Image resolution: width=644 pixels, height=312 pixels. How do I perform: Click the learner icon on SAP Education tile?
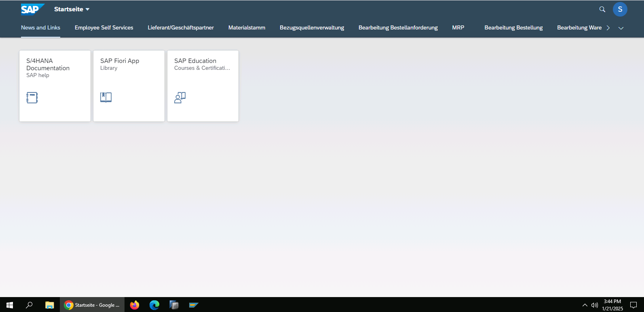pyautogui.click(x=180, y=97)
